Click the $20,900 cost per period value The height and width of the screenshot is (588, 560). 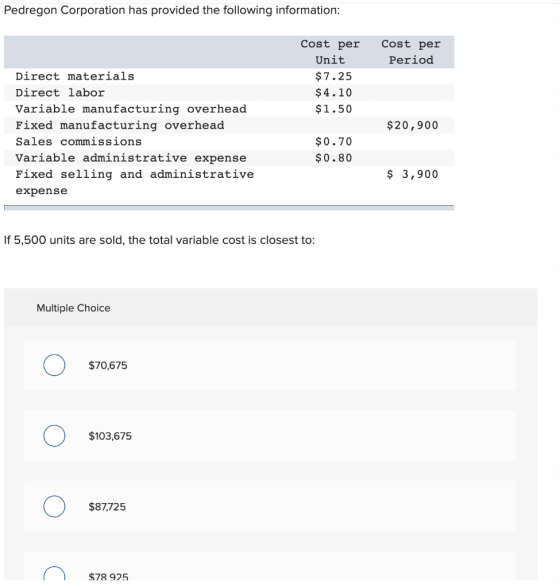point(413,125)
